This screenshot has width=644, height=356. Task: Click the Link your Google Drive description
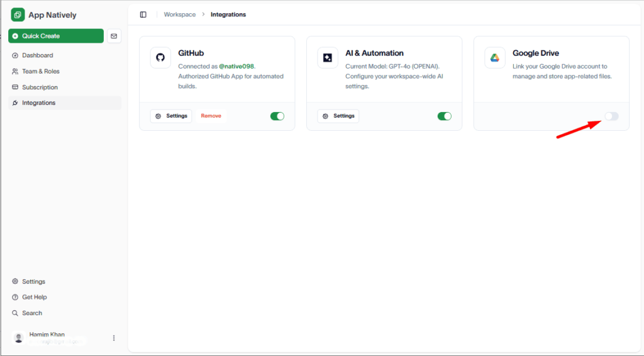click(562, 72)
